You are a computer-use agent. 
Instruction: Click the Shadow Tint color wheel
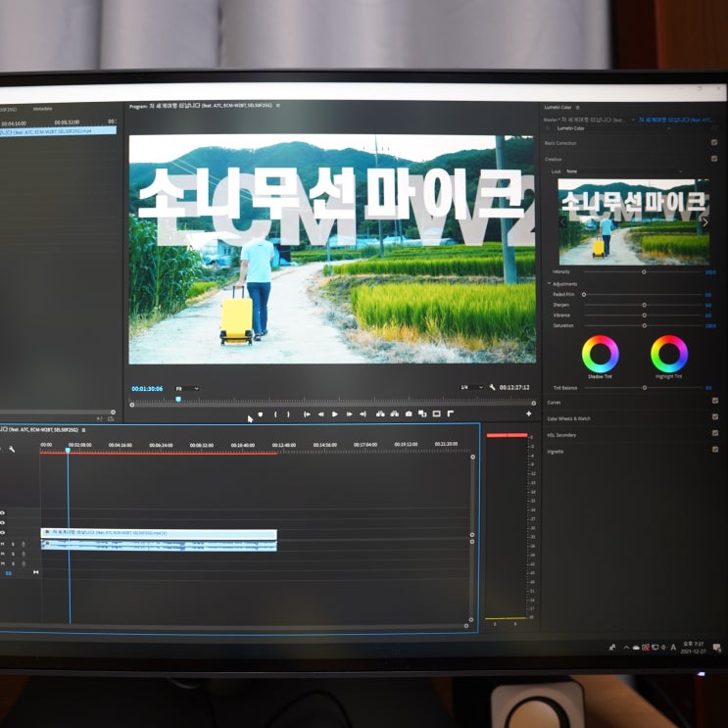tap(600, 354)
